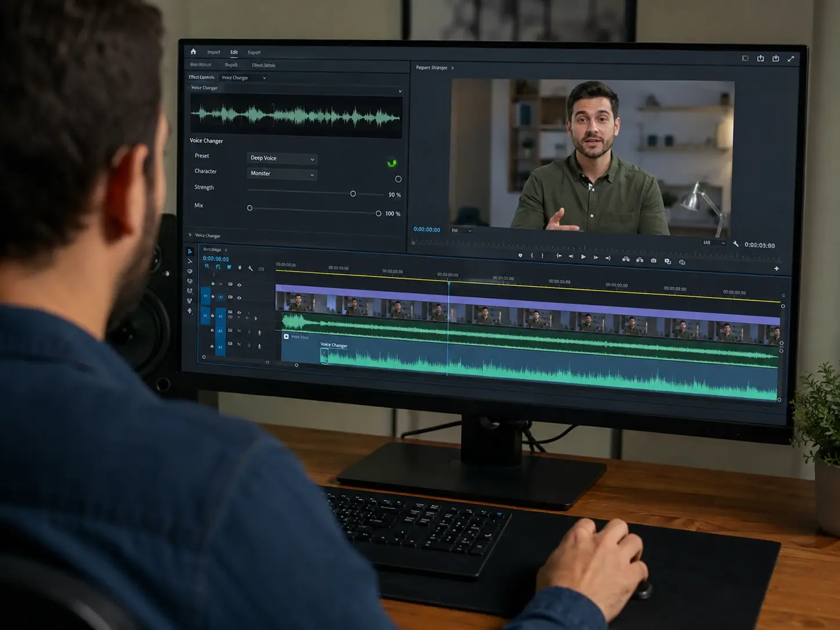This screenshot has width=840, height=630.
Task: Select the Selection arrow tool
Action: pyautogui.click(x=190, y=251)
